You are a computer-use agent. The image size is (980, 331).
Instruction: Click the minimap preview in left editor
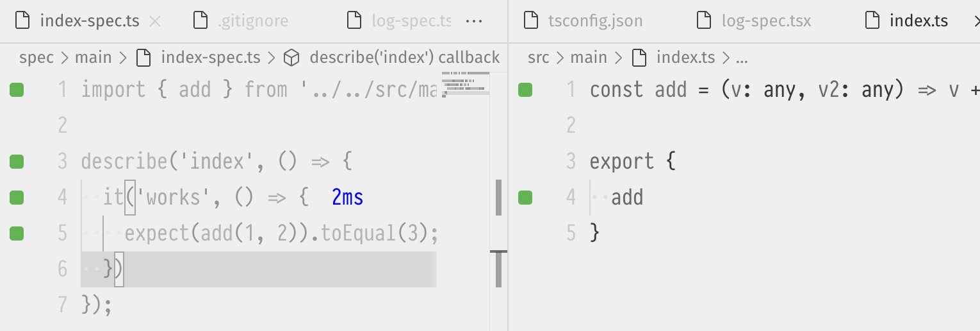[x=466, y=83]
